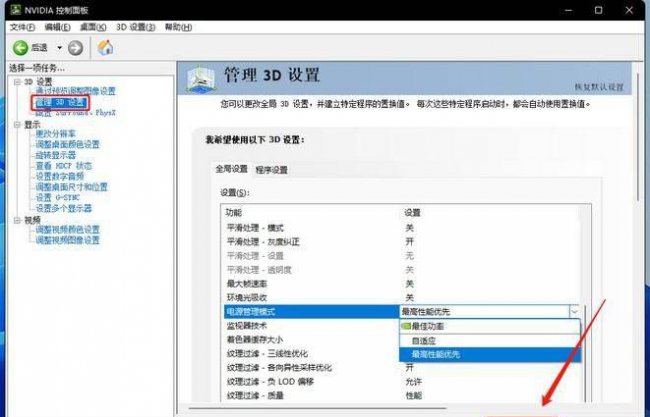Maximize the NVIDIA 控制面板 window
Screen dimensions: 650x417
pos(598,10)
